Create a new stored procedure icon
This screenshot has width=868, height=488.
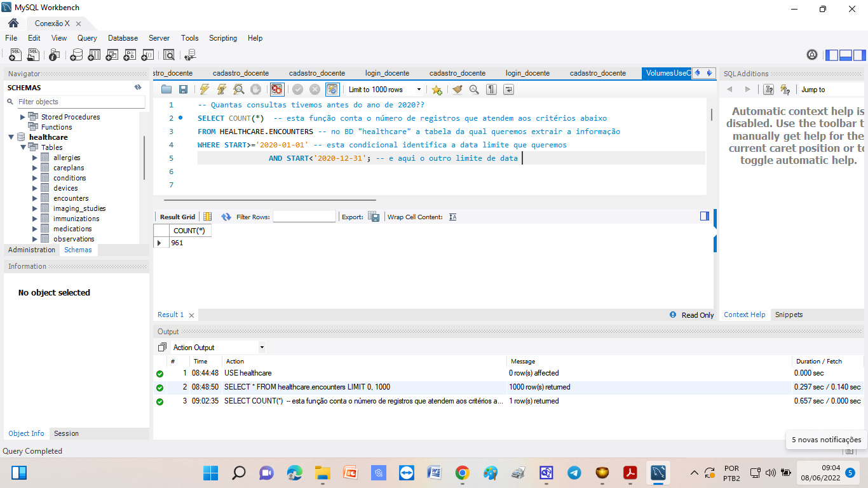pos(130,55)
